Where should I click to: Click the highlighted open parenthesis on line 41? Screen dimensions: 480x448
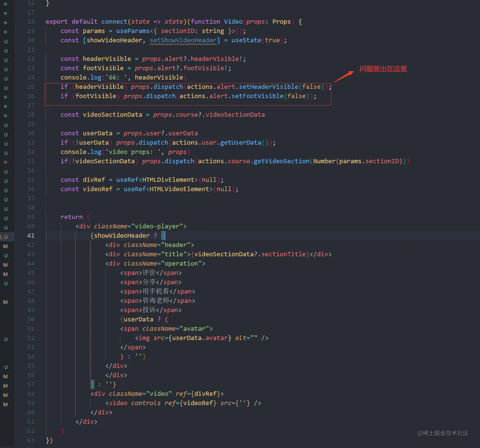(163, 235)
